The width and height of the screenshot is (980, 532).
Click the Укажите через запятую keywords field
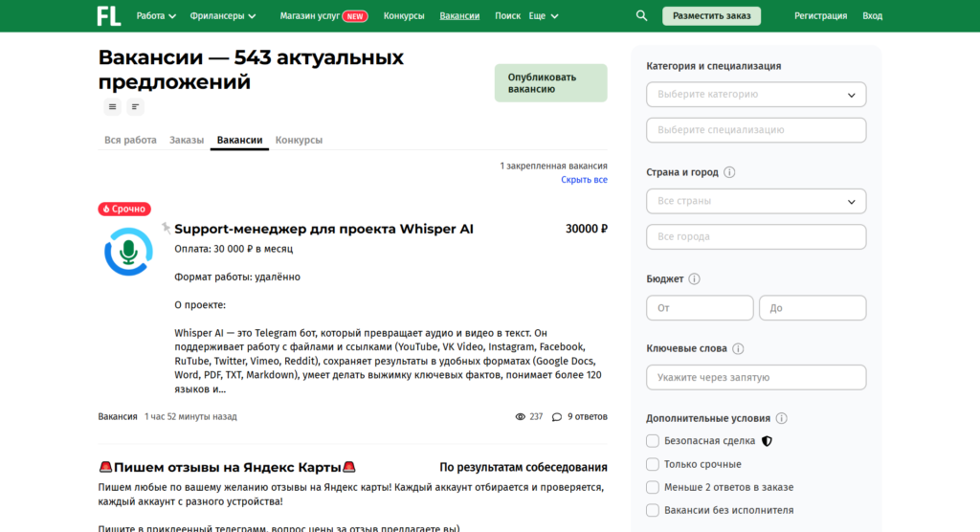tap(756, 378)
